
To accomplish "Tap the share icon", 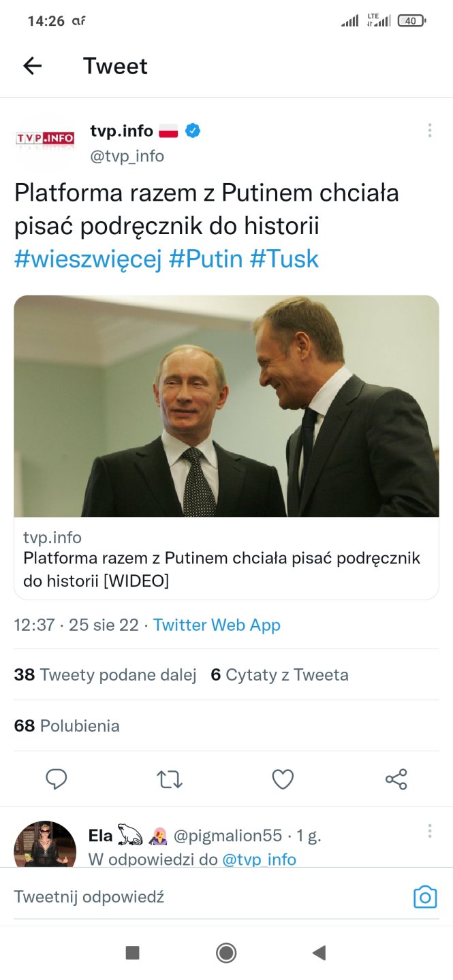I will pos(396,779).
